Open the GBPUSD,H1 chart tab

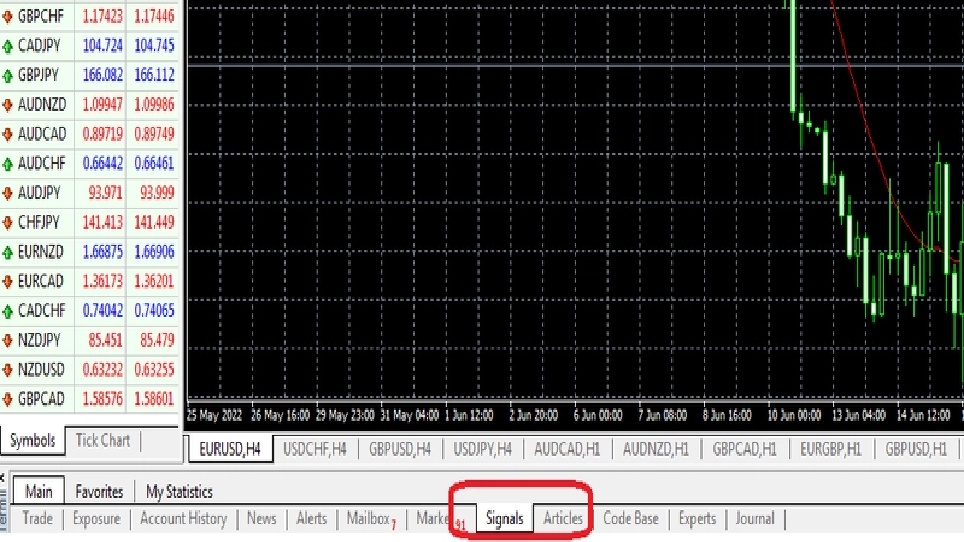click(x=916, y=449)
